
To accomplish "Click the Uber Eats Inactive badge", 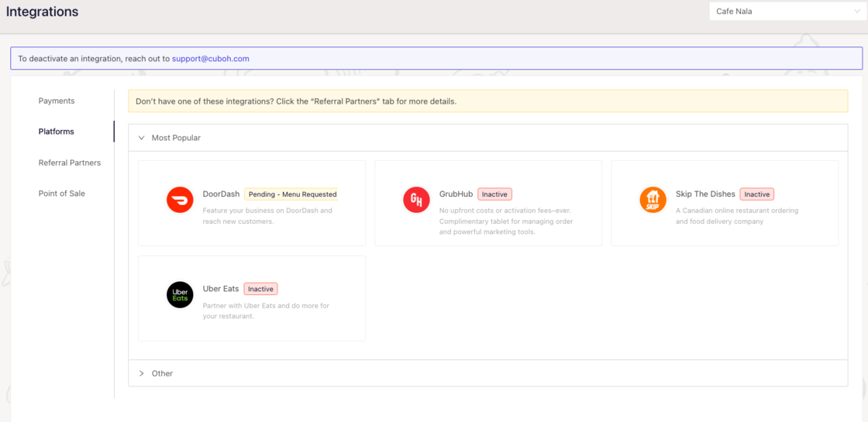I will point(260,289).
